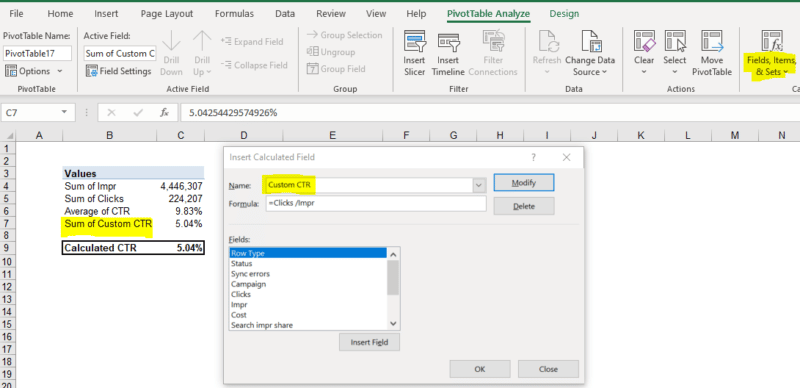Select the Average of CTR cell
The width and height of the screenshot is (800, 388).
click(110, 211)
